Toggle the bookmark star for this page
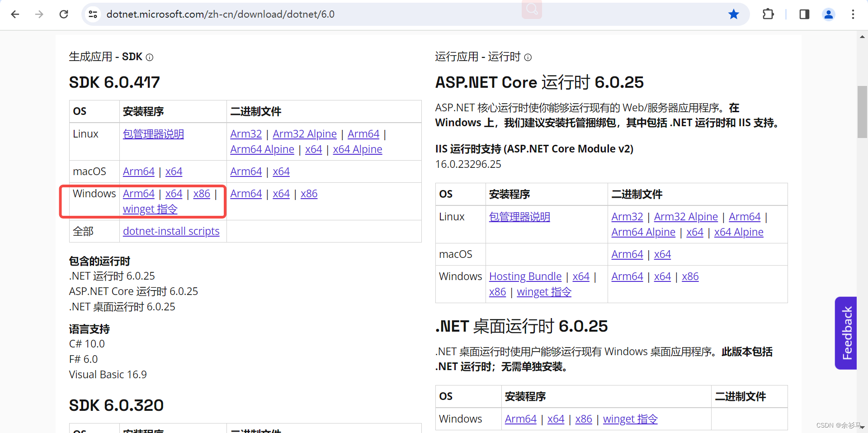This screenshot has width=868, height=433. coord(734,14)
